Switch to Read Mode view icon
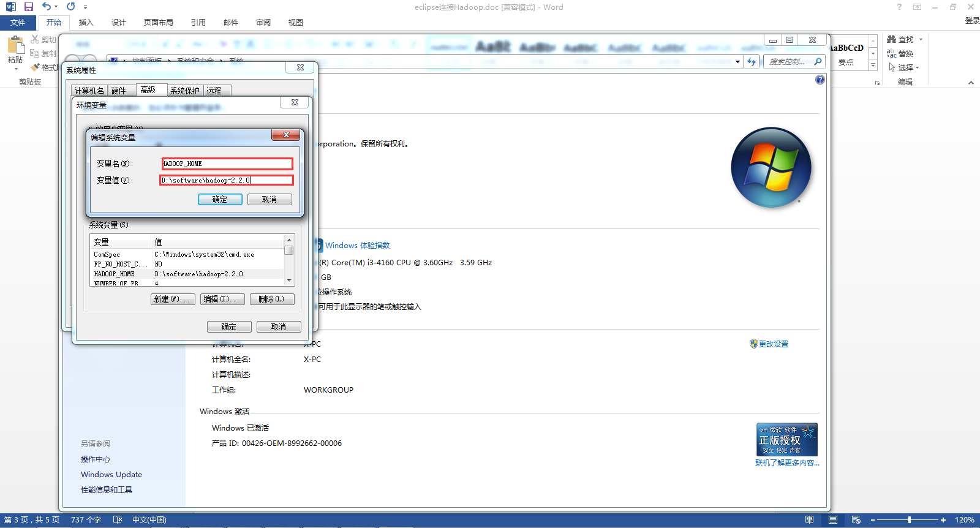Screen dimensions: 980x528 click(809, 520)
